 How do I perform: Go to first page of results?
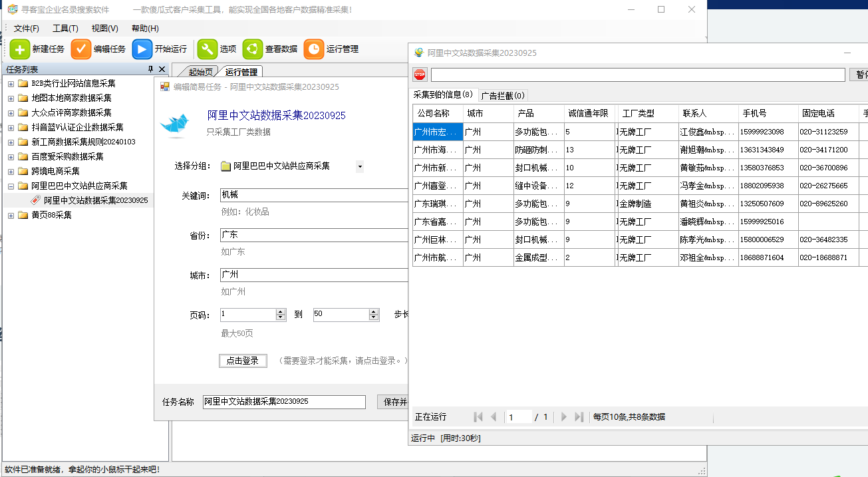click(x=478, y=417)
